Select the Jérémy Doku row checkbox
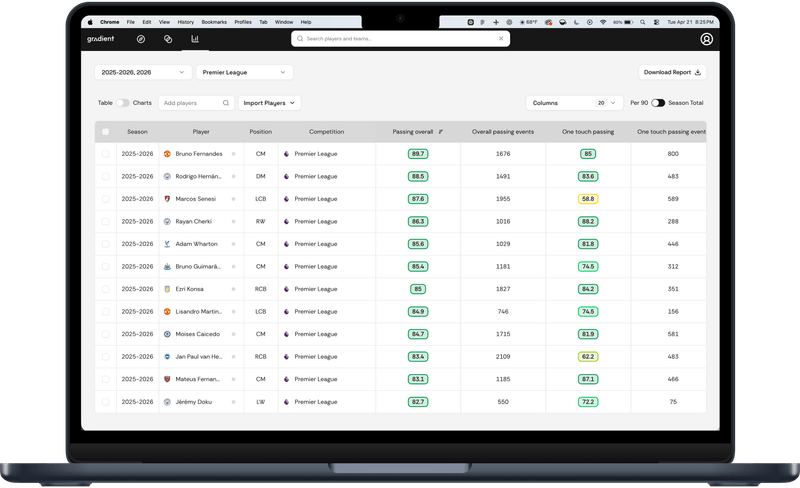 click(x=106, y=402)
